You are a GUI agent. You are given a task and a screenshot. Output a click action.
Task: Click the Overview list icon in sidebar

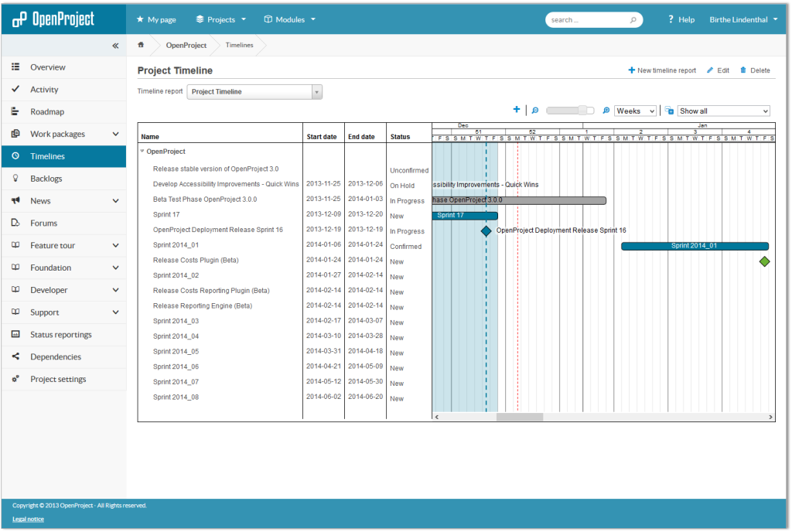click(15, 66)
